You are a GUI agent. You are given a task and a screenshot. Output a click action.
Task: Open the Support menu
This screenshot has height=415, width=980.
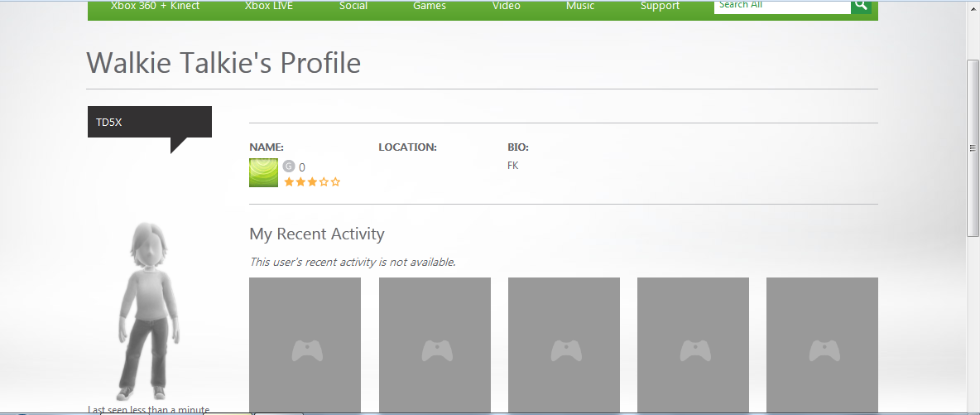(660, 6)
